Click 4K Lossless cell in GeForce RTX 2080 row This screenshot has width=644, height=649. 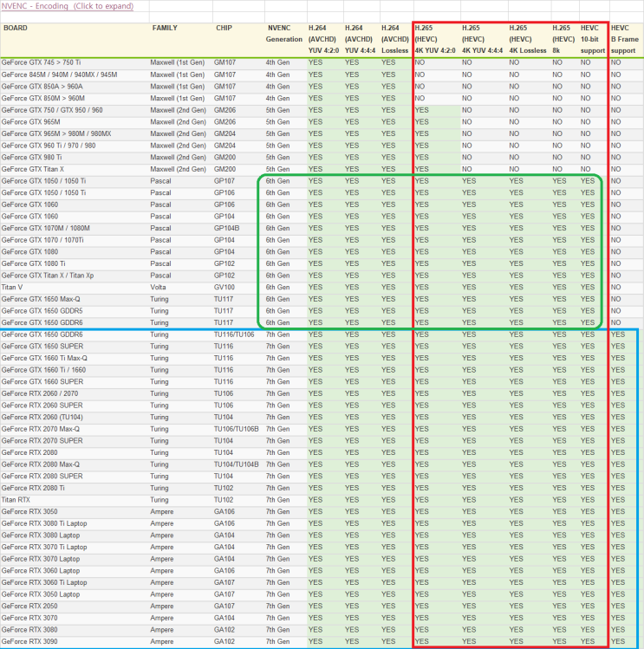[x=516, y=452]
